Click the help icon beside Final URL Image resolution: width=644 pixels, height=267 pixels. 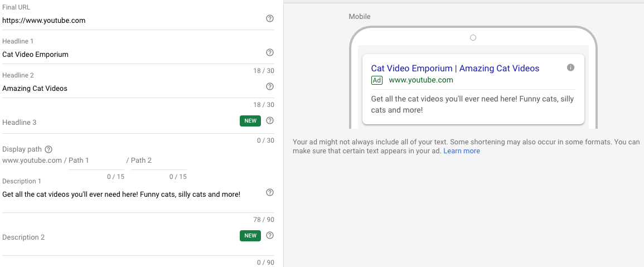[x=270, y=19]
